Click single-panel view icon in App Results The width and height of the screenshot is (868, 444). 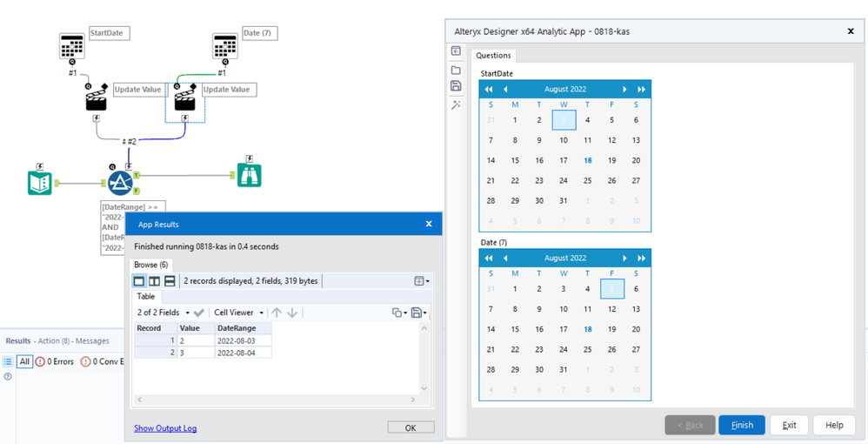point(138,281)
